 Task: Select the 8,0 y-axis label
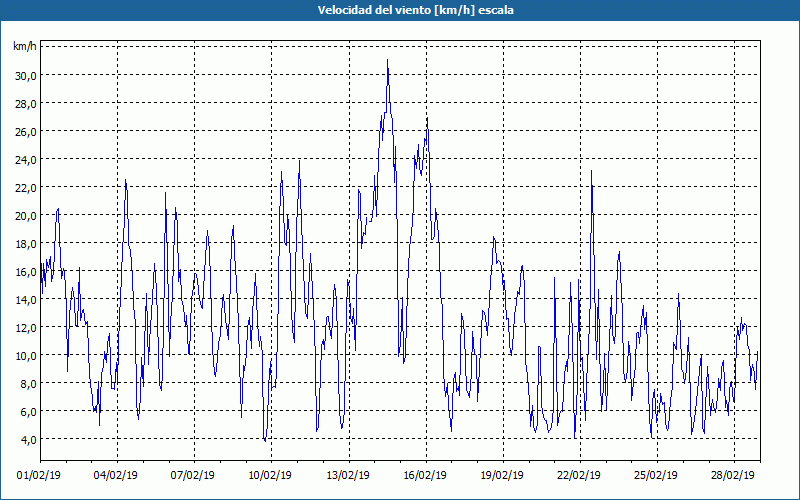point(28,384)
